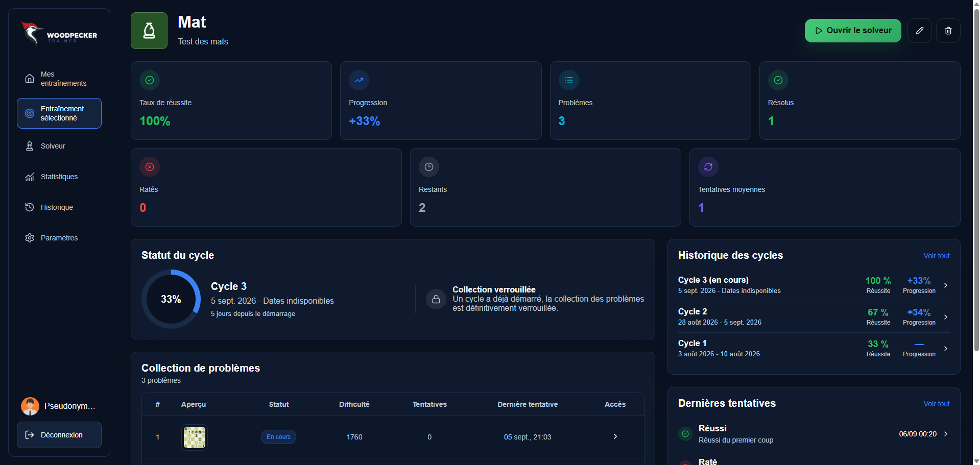Click the Déconnexion button

click(59, 435)
